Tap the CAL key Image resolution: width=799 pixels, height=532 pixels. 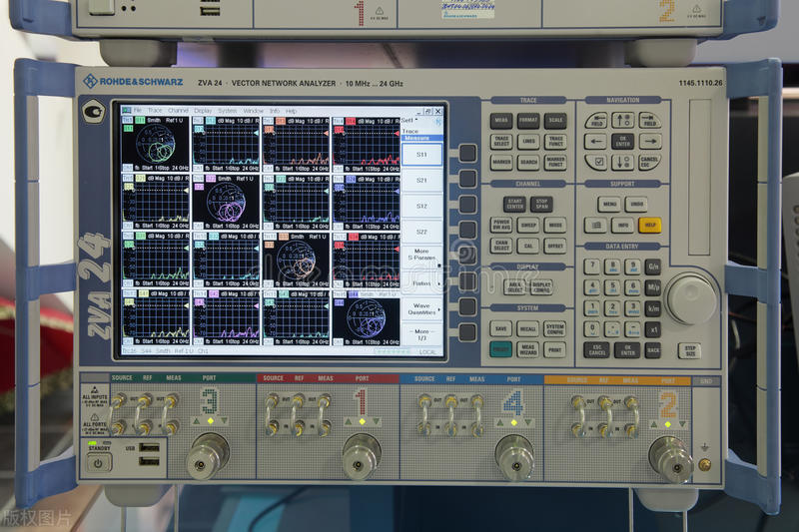coord(528,246)
